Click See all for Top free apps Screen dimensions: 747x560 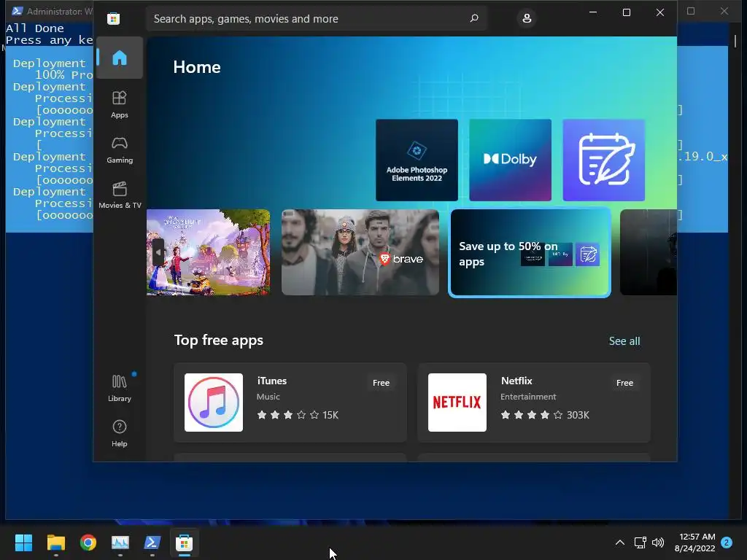click(624, 341)
